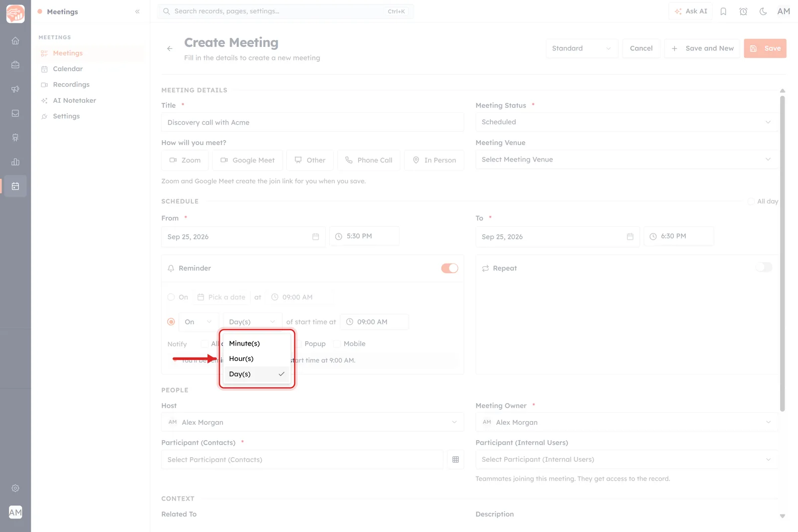Viewport: 798px width, 532px height.
Task: Open From date calendar picker icon
Action: 316,237
